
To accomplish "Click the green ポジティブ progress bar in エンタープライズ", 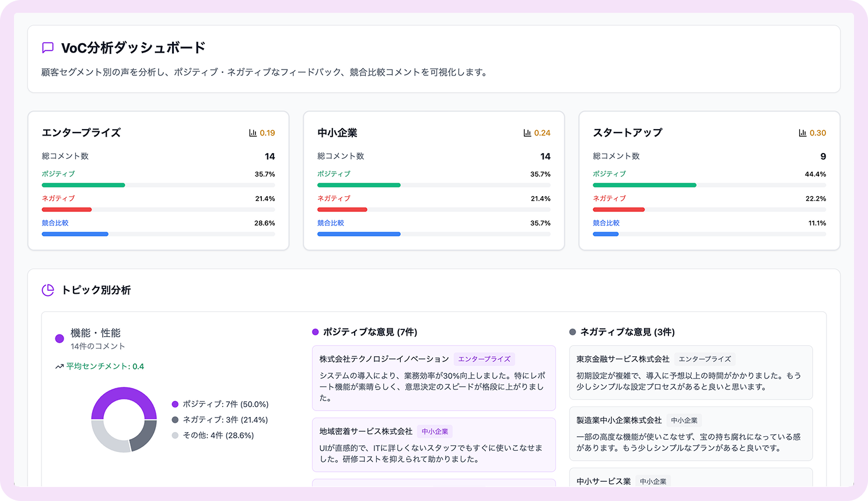I will click(x=83, y=185).
